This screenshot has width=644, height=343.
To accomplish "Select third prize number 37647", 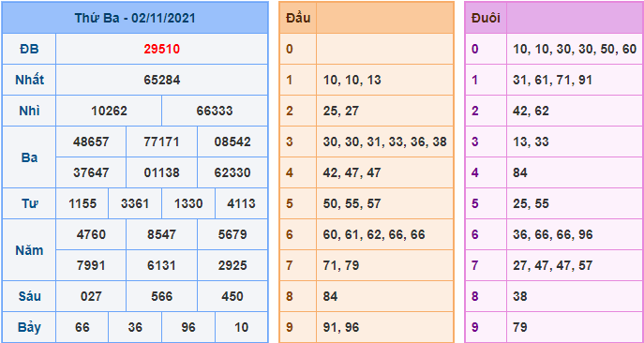I will click(x=91, y=172).
